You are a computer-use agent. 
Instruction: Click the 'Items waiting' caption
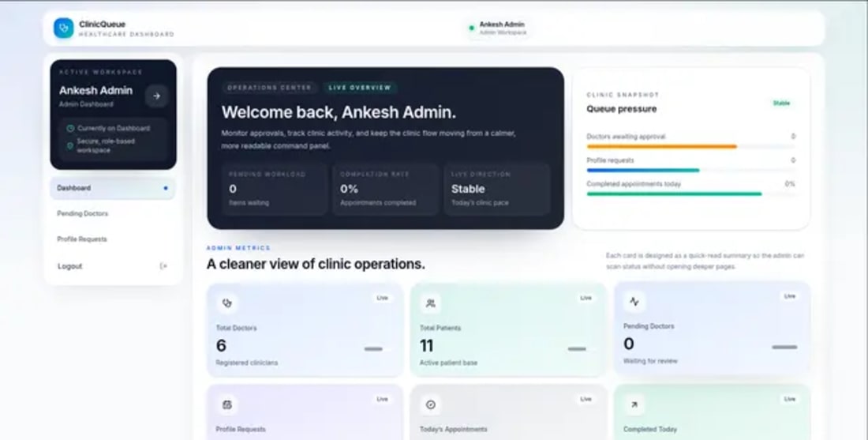point(249,203)
